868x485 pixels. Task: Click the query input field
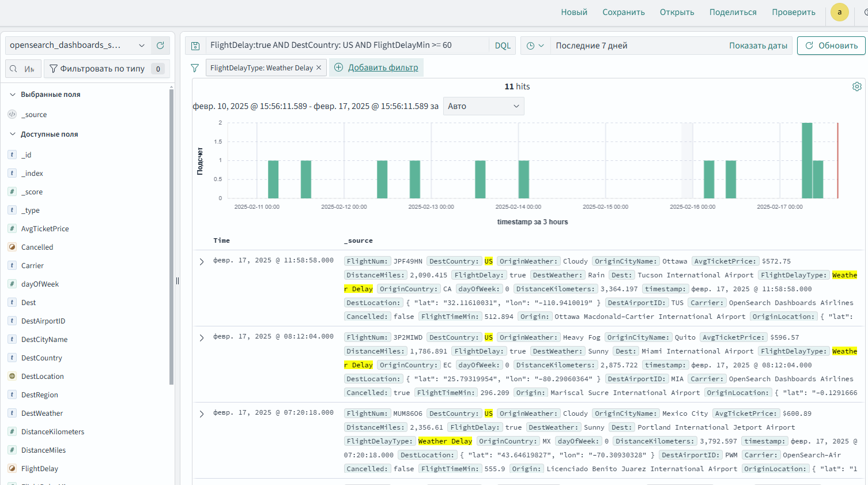click(x=346, y=45)
